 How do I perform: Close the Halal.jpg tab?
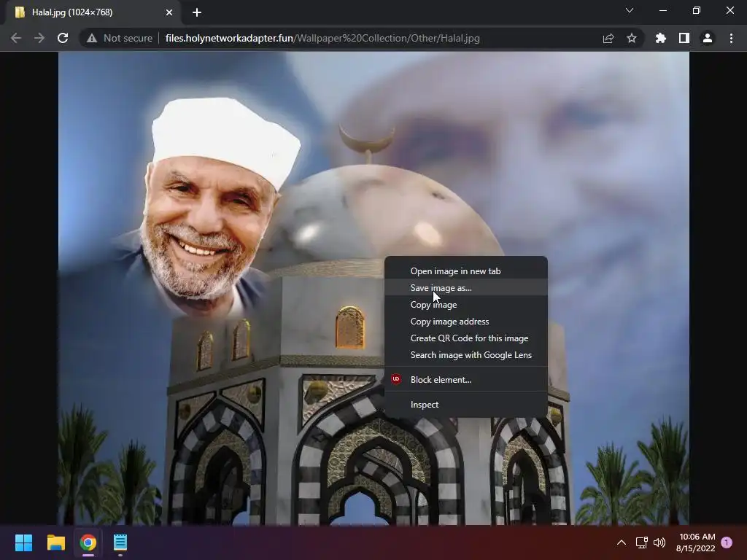[169, 12]
